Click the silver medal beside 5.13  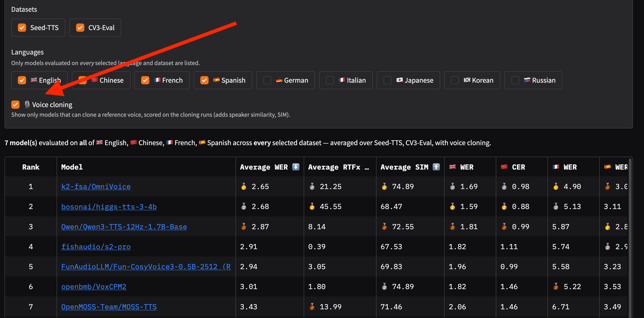coord(556,206)
